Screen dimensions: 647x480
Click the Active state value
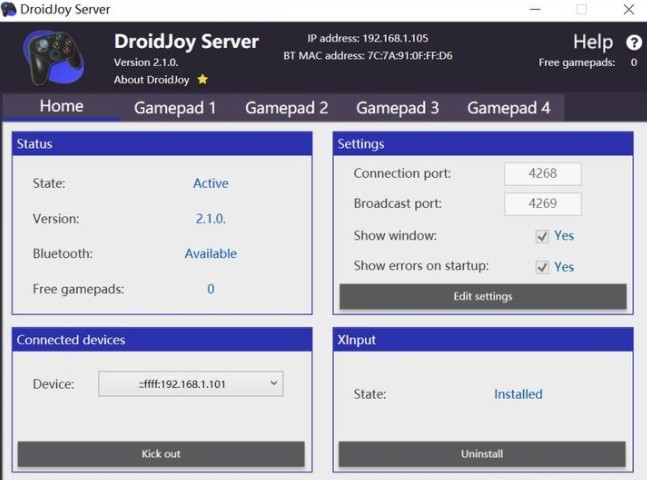211,183
